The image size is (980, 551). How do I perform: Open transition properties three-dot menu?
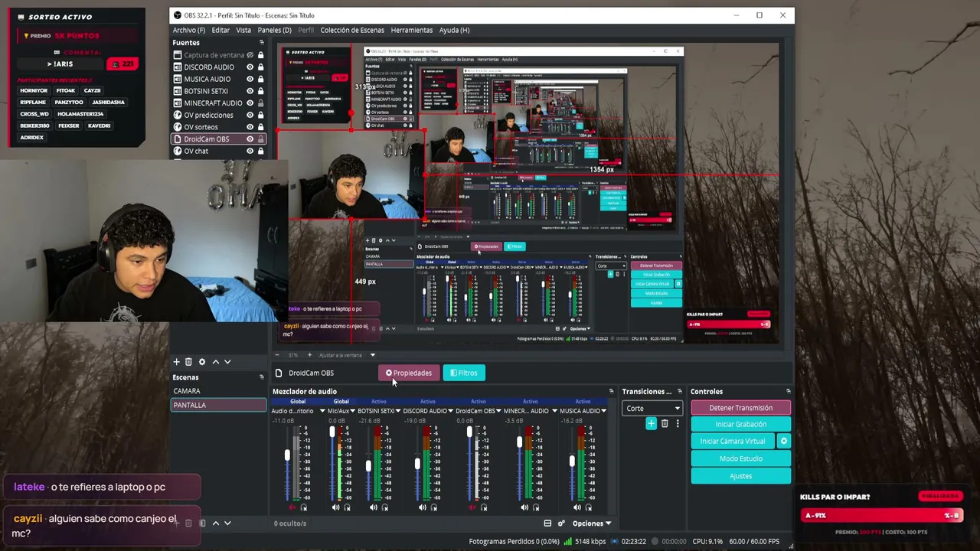(677, 423)
